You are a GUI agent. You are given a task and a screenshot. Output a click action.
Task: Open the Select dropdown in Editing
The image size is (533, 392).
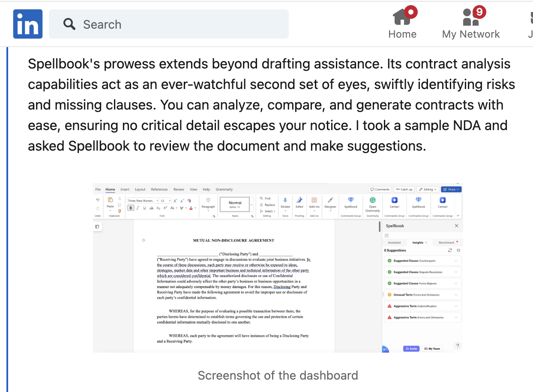(268, 211)
